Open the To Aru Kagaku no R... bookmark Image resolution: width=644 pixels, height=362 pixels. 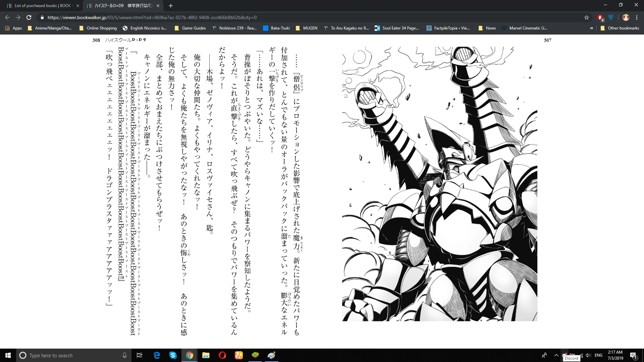346,28
